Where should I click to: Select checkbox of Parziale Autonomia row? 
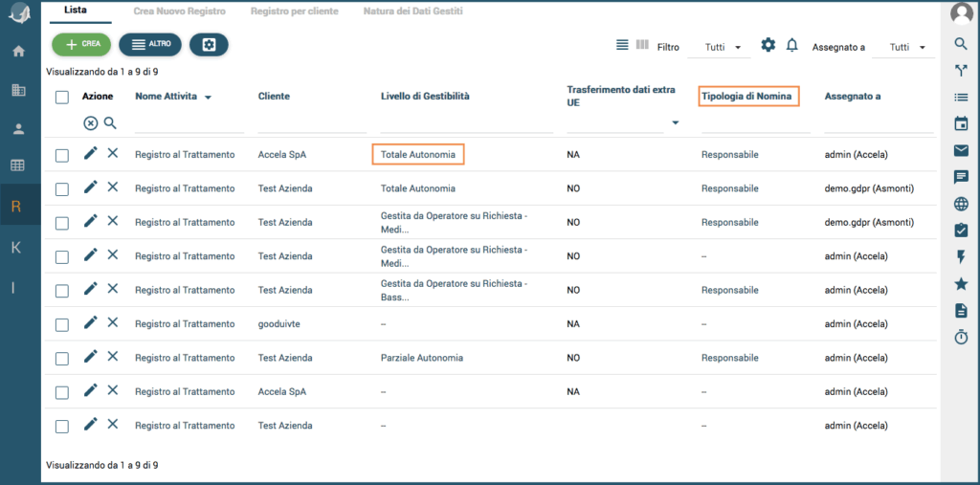pyautogui.click(x=62, y=358)
